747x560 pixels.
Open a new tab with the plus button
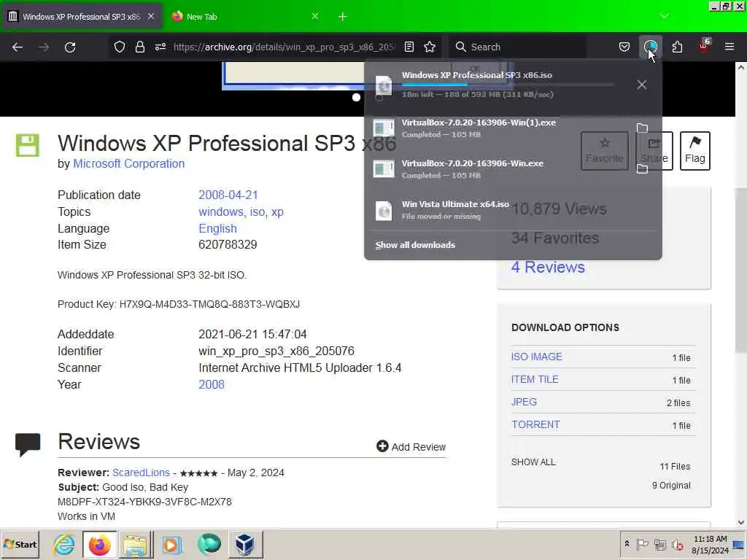(x=343, y=17)
